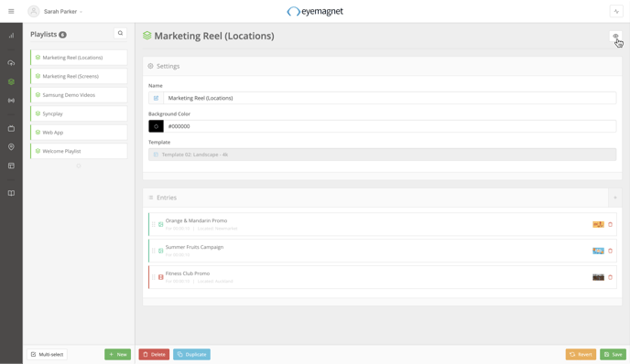630x364 pixels.
Task: Click the user avatar icon
Action: pos(34,11)
